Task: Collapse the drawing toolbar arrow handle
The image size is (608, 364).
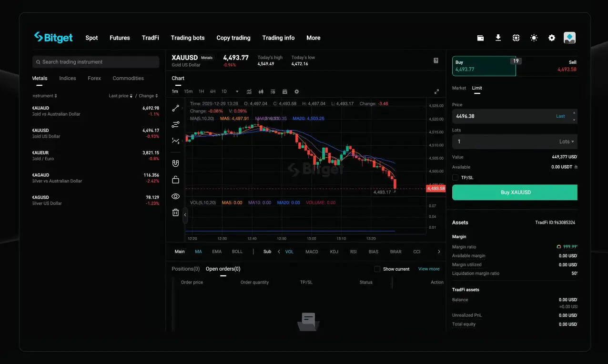Action: pyautogui.click(x=185, y=215)
